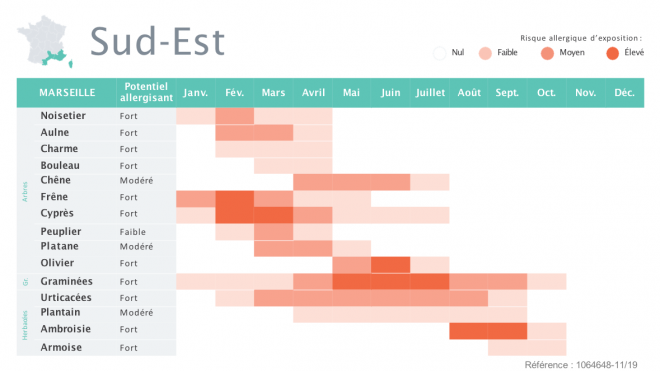Viewport: 660px width, 371px height.
Task: Click the France map icon
Action: point(45,41)
